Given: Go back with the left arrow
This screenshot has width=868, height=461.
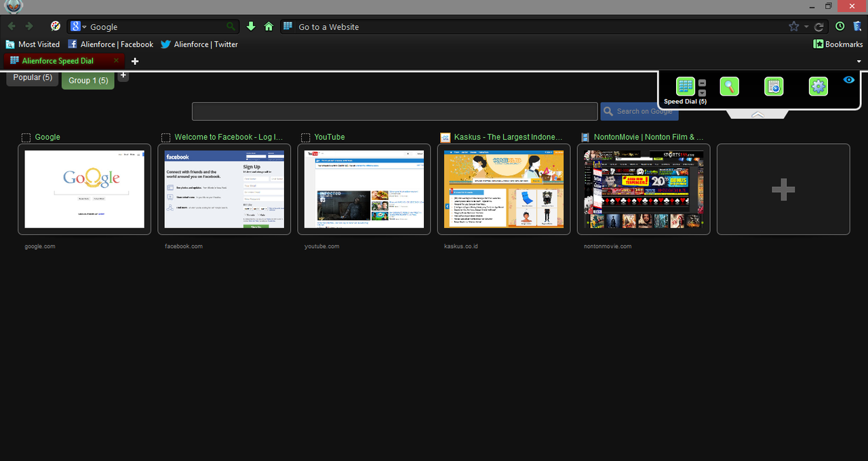Looking at the screenshot, I should [x=12, y=26].
